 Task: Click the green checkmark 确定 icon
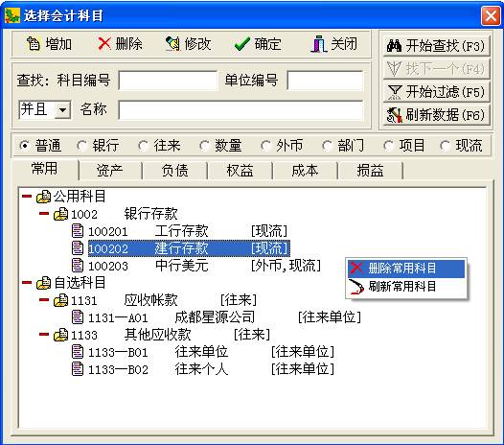242,44
